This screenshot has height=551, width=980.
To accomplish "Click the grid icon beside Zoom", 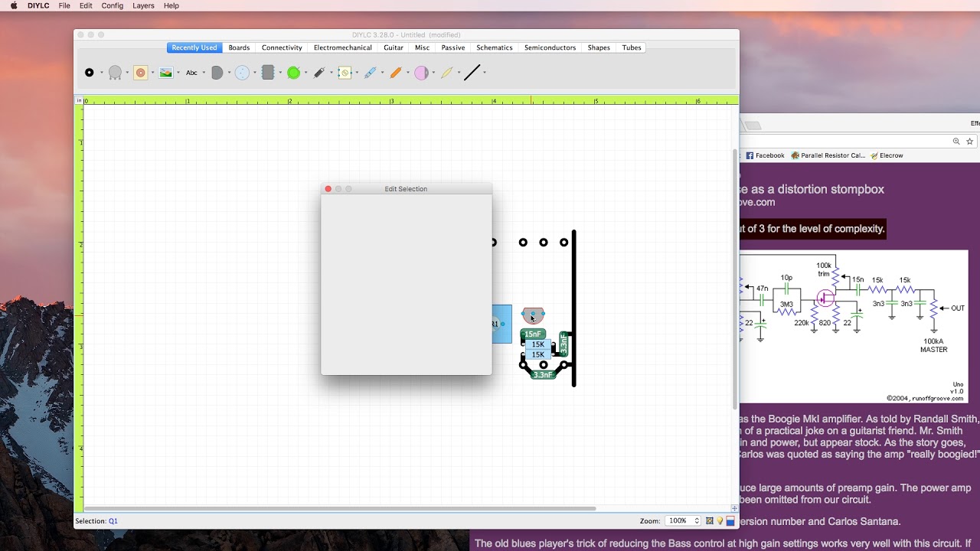I will (710, 521).
